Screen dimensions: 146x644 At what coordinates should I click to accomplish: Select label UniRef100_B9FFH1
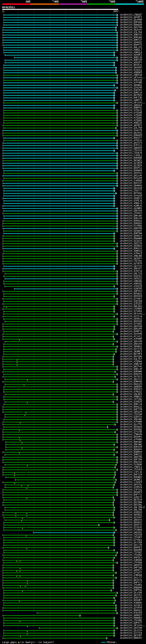pyautogui.click(x=131, y=590)
